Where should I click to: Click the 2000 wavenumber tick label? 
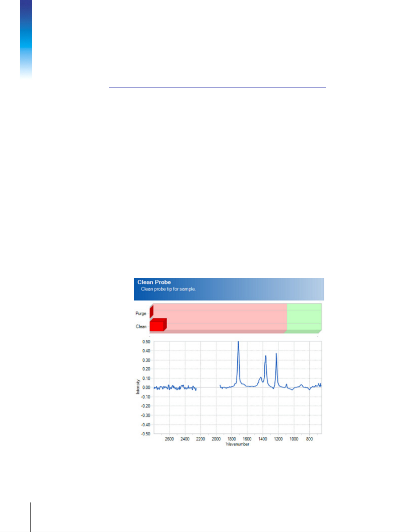click(x=216, y=439)
